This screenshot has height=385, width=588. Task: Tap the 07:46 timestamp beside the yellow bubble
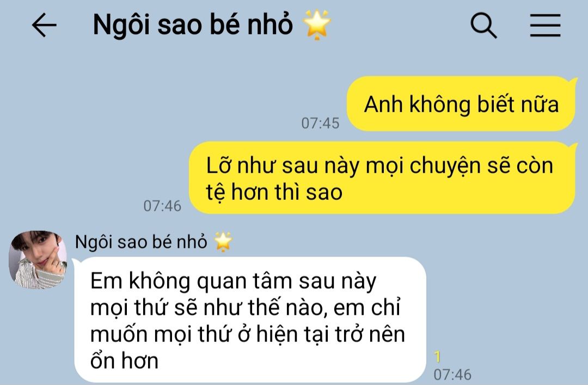(x=162, y=206)
